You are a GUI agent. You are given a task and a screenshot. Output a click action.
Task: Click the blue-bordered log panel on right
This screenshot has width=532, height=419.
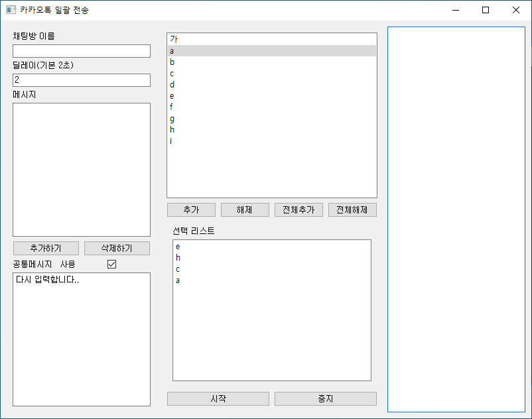(x=456, y=219)
